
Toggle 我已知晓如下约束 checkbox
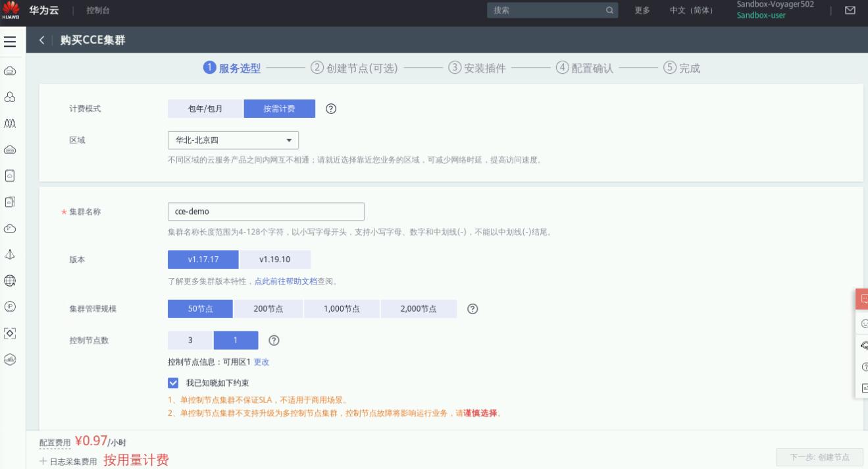point(173,383)
